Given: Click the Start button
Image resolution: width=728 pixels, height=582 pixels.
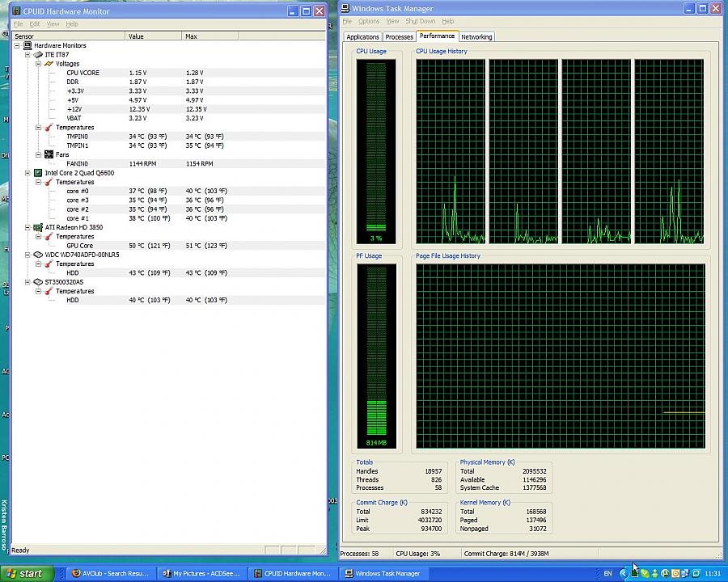Looking at the screenshot, I should click(28, 574).
